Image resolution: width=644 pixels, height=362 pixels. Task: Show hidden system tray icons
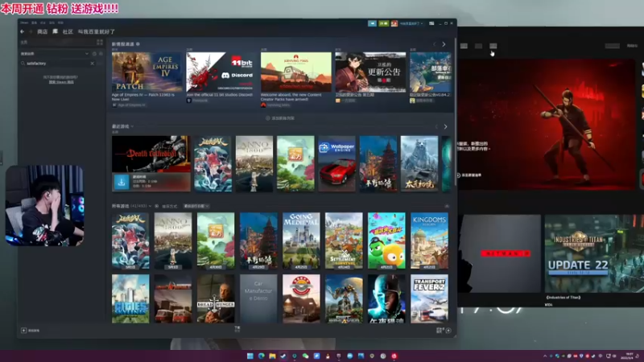[x=545, y=356]
